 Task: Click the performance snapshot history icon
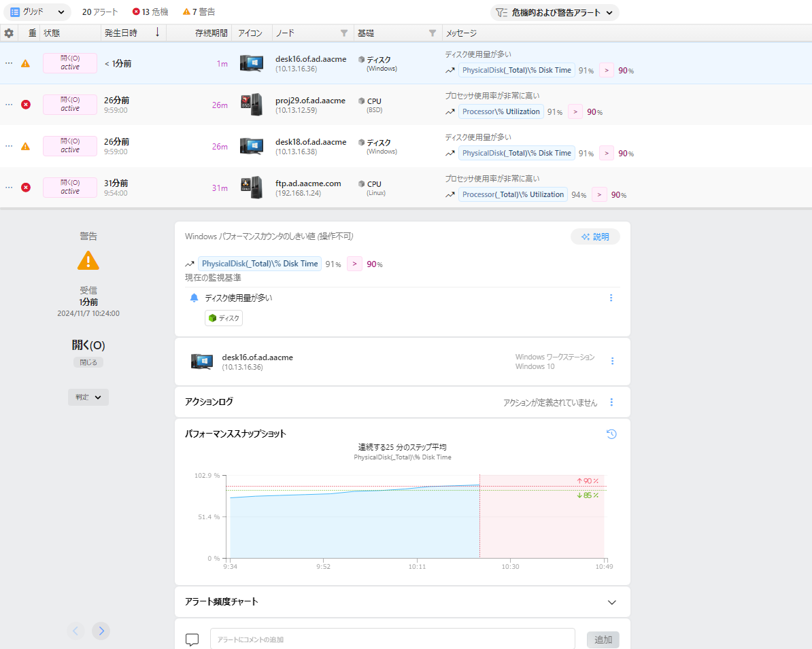[611, 434]
